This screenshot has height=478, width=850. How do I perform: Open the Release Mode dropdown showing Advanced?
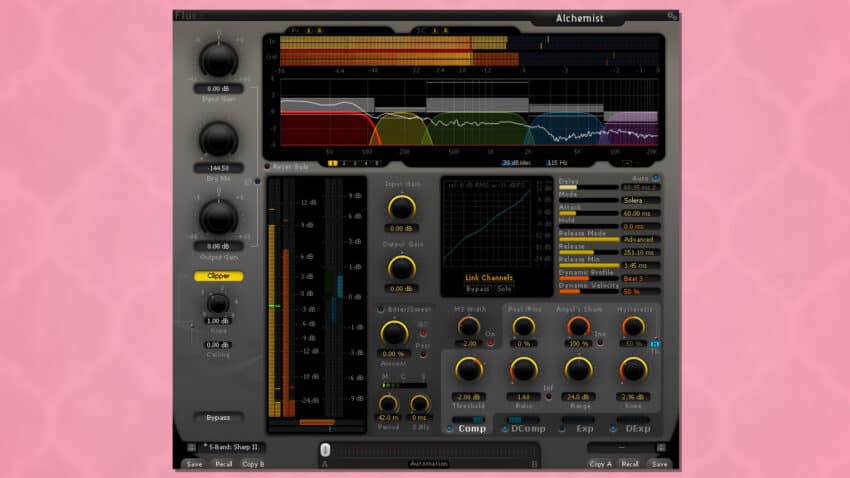641,239
